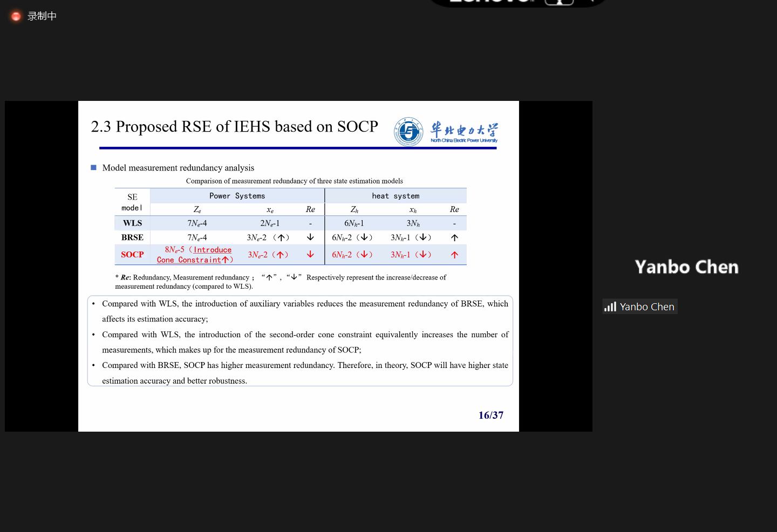
Task: Click the blue square bullet before Model measurement
Action: coord(93,168)
